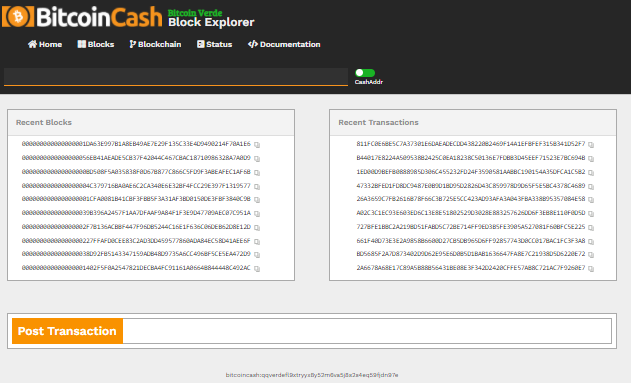Viewport: 631px width, 383px height.
Task: Open block hash ending in A72D9
Action: pyautogui.click(x=136, y=254)
